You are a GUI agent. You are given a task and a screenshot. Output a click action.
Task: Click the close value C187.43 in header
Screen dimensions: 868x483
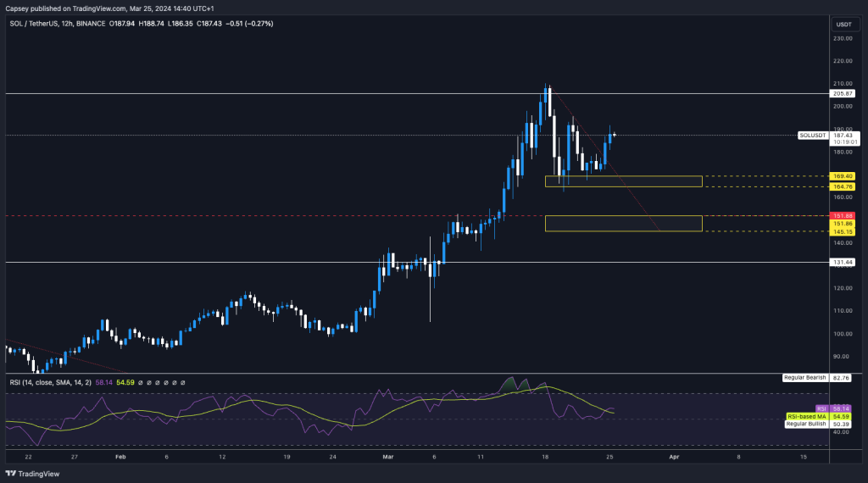coord(209,24)
